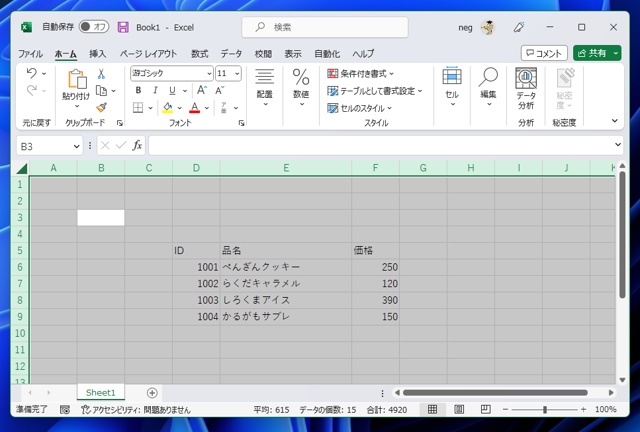Click the 100% zoom level
The width and height of the screenshot is (640, 432).
606,409
